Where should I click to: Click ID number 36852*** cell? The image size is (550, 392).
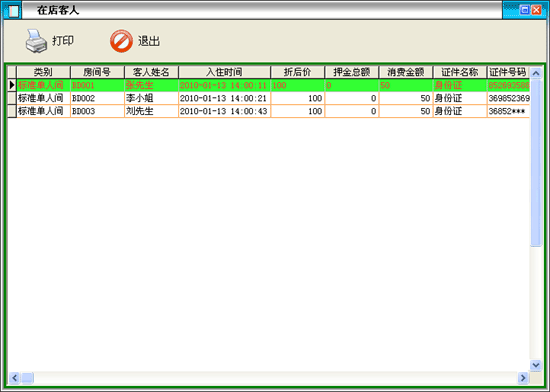508,111
